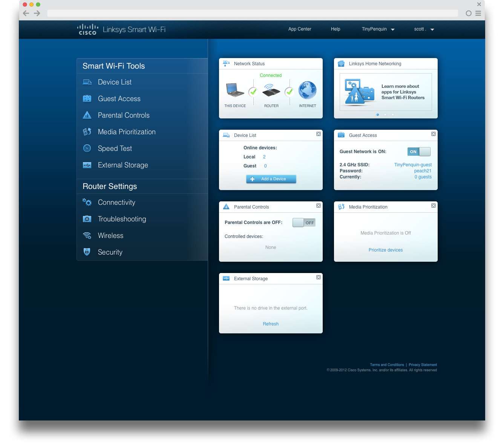Click the browser back arrow
This screenshot has width=504, height=445.
click(x=26, y=13)
